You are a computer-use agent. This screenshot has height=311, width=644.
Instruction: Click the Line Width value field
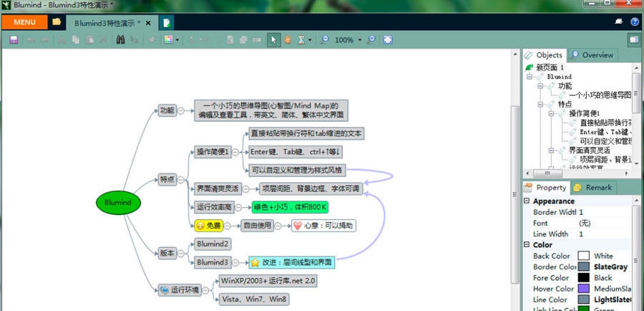[x=604, y=234]
